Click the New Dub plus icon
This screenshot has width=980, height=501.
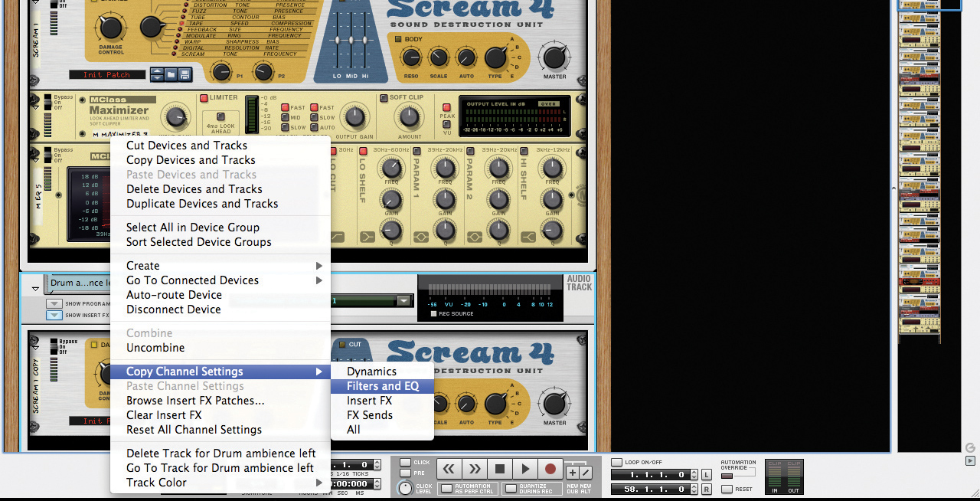[573, 471]
